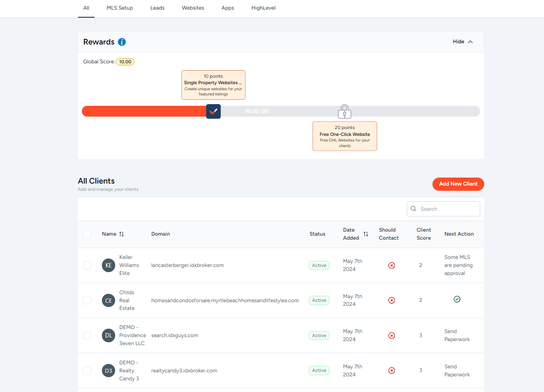This screenshot has height=392, width=544.
Task: Click the lock icon on the rewards bar
Action: pos(344,111)
